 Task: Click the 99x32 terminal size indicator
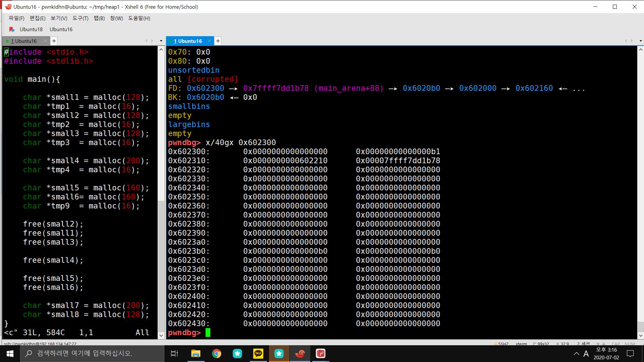click(541, 344)
